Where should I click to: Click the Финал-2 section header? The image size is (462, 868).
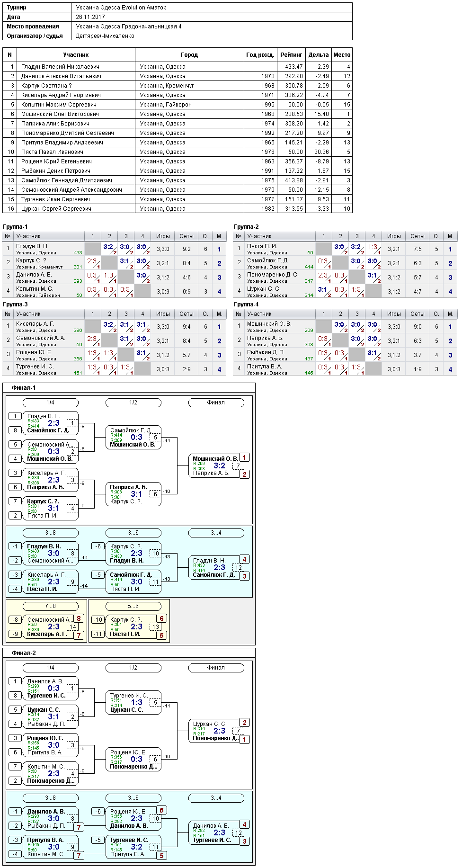(x=24, y=653)
